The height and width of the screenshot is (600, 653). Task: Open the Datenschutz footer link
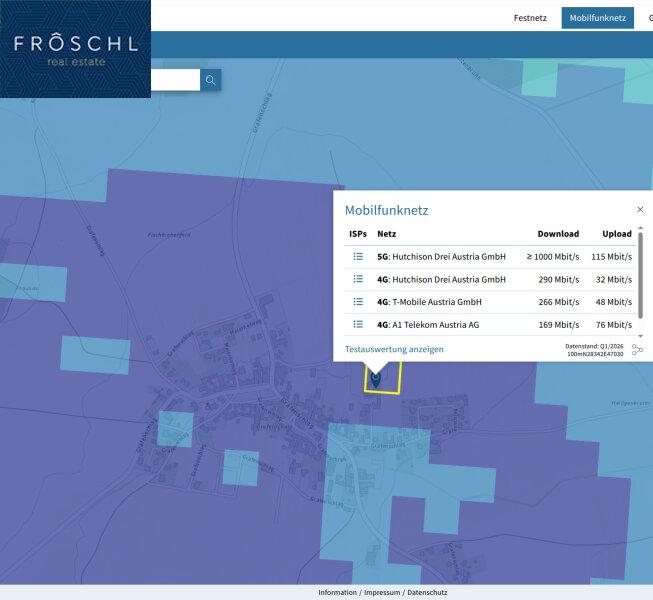[427, 592]
